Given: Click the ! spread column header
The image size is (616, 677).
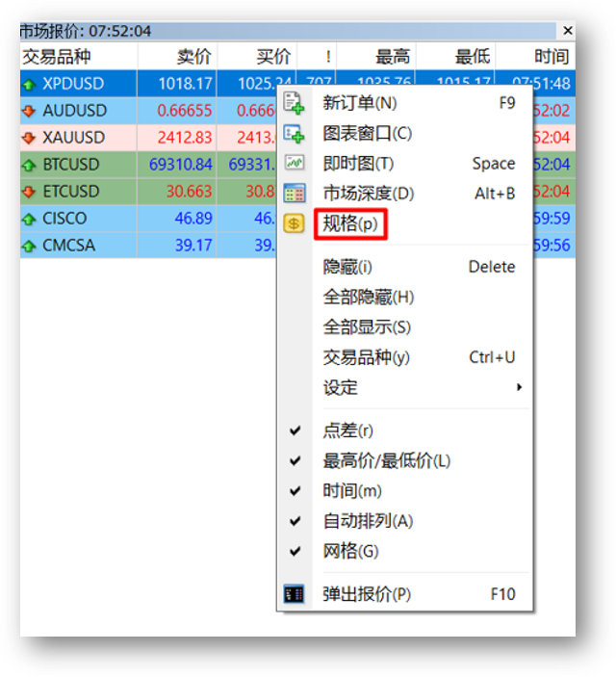Looking at the screenshot, I should (x=317, y=57).
